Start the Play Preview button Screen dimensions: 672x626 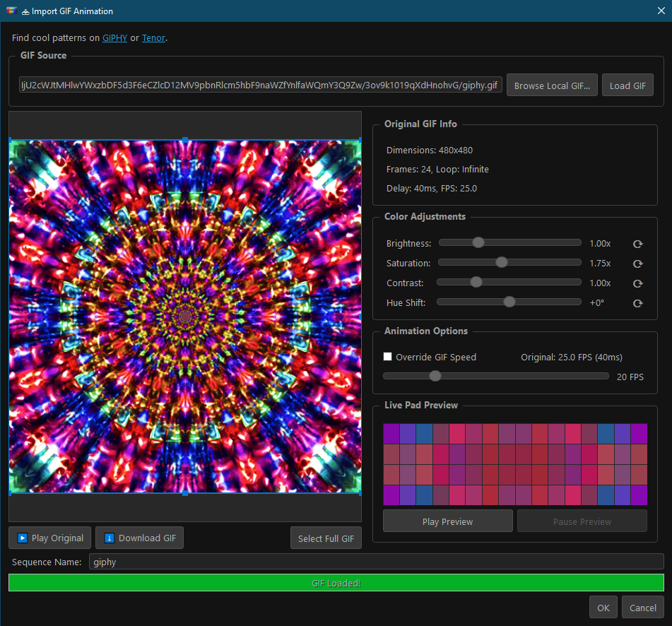click(447, 521)
